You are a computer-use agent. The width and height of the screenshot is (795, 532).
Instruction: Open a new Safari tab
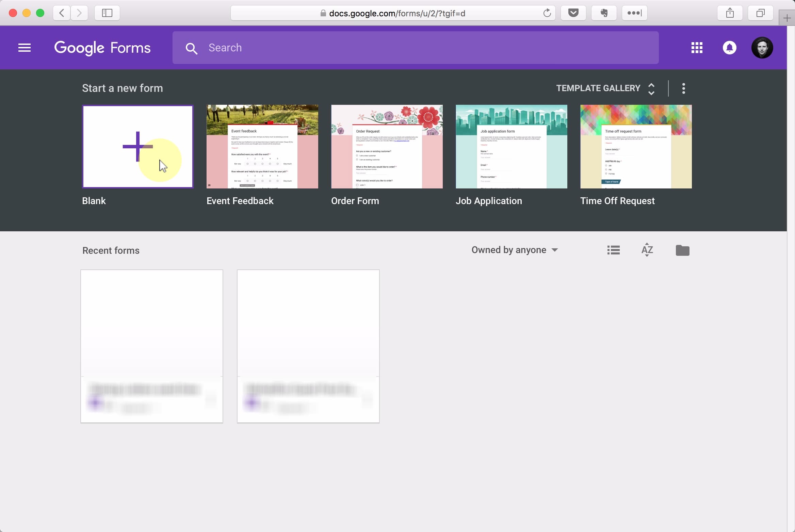click(x=787, y=18)
